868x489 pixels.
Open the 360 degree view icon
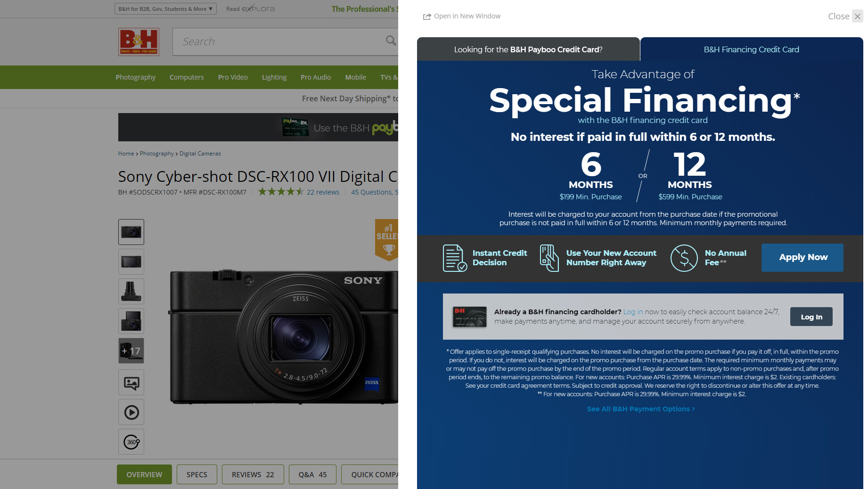point(131,442)
